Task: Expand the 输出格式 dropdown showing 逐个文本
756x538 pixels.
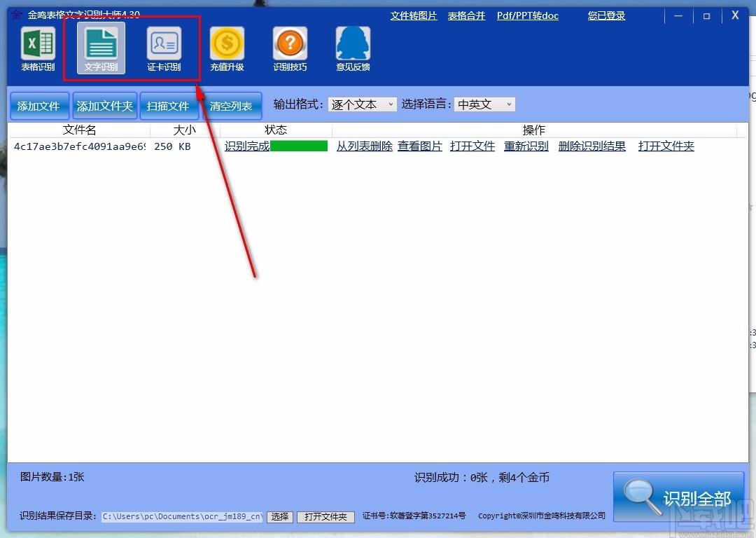Action: [x=362, y=104]
